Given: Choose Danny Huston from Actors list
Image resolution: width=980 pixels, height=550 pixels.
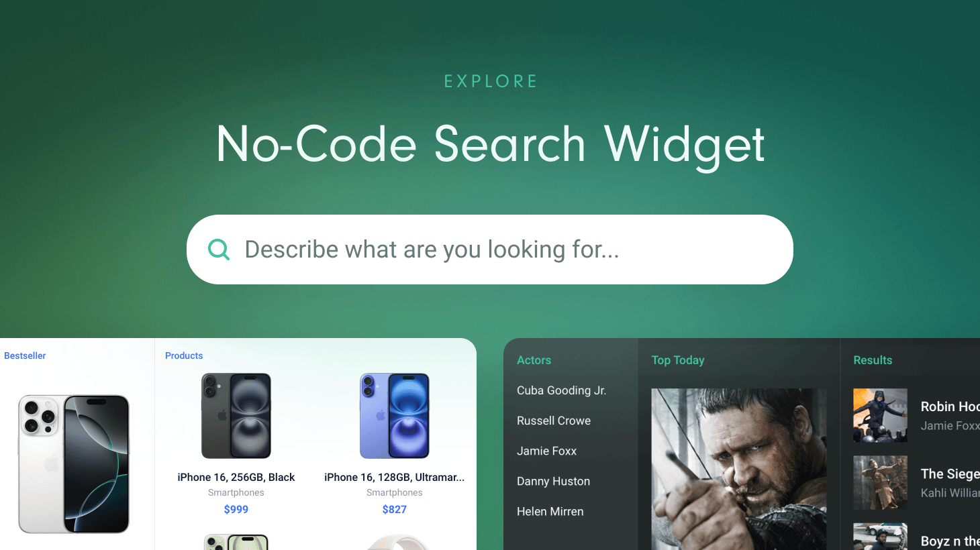Looking at the screenshot, I should click(553, 481).
